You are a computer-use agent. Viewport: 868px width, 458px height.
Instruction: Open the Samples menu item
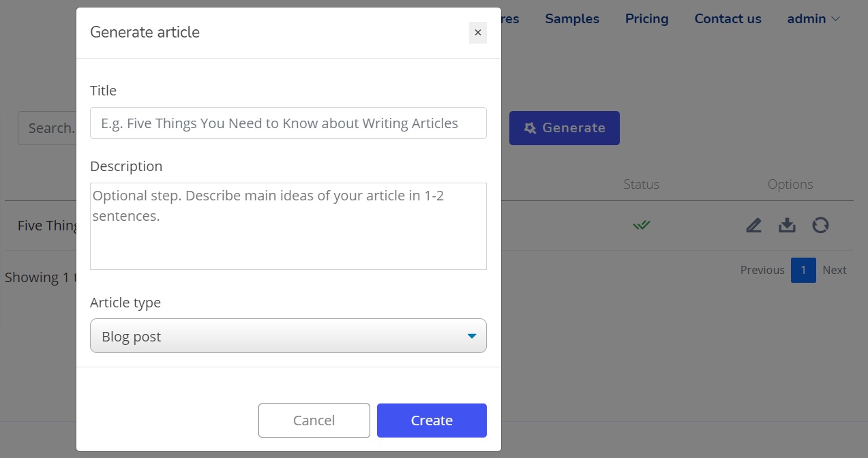click(572, 19)
